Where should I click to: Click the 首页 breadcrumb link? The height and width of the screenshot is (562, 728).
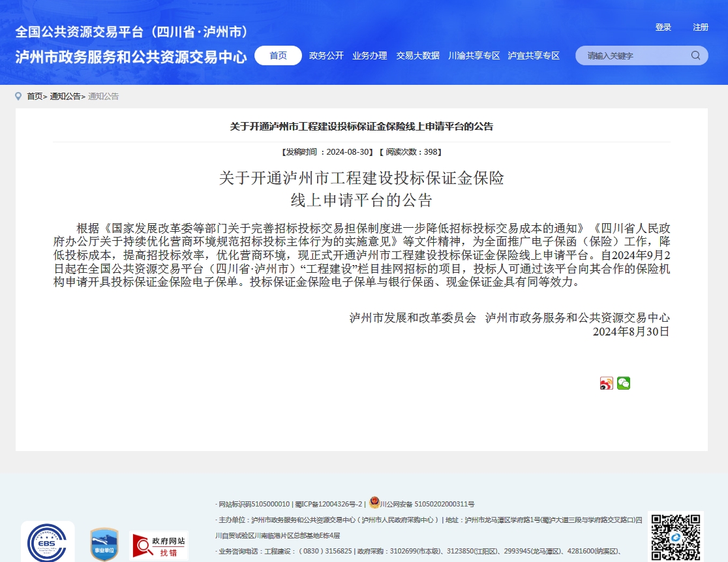tap(35, 96)
